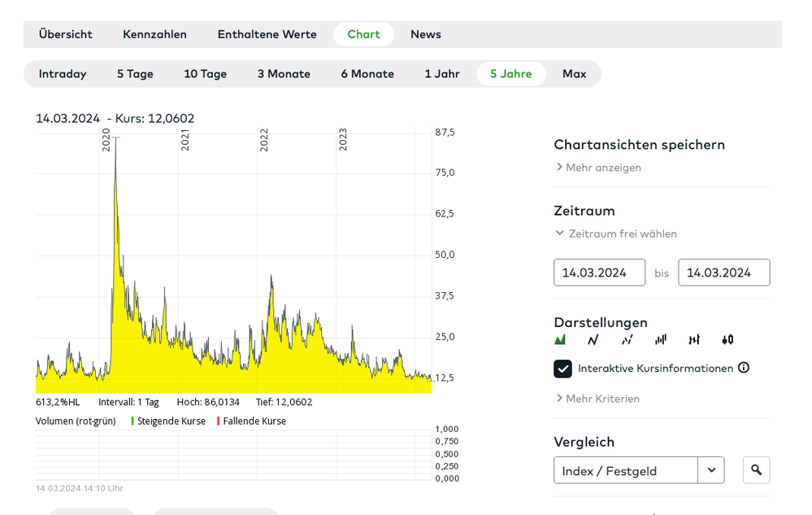Image resolution: width=812 pixels, height=515 pixels.
Task: Switch time range to 1 Jahr
Action: [441, 74]
